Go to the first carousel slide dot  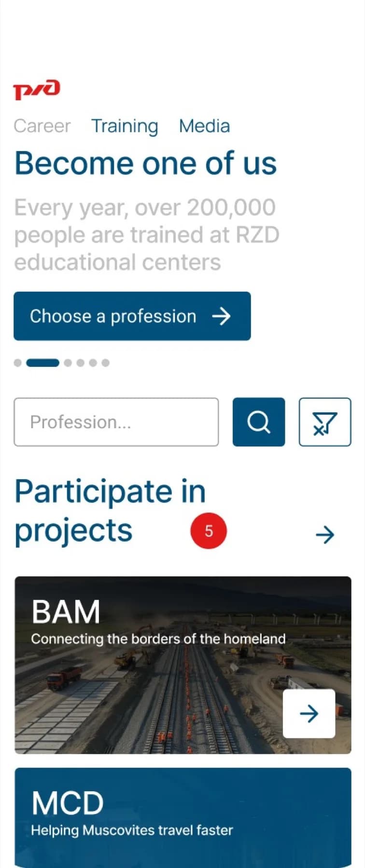pos(18,363)
